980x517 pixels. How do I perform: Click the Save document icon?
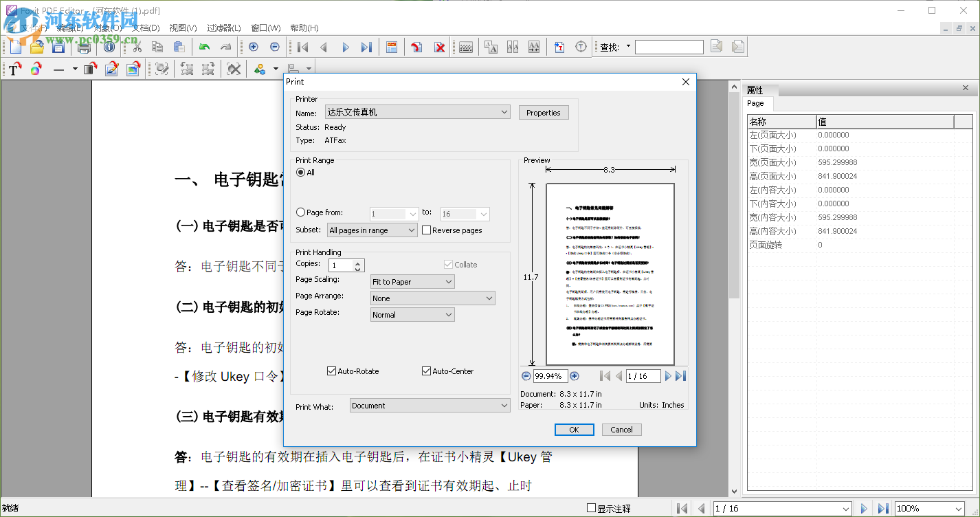pos(58,47)
